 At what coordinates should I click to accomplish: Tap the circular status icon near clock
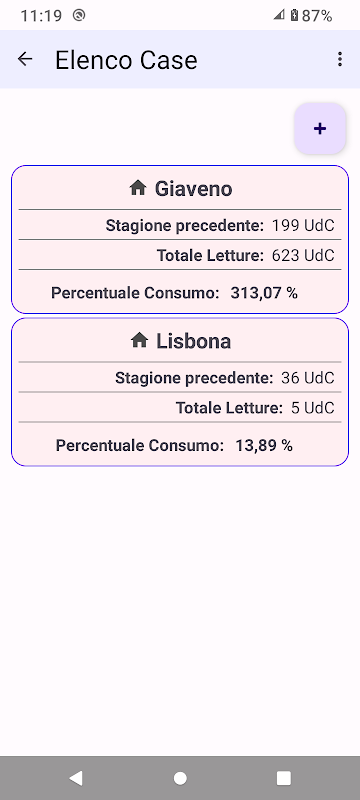click(79, 16)
